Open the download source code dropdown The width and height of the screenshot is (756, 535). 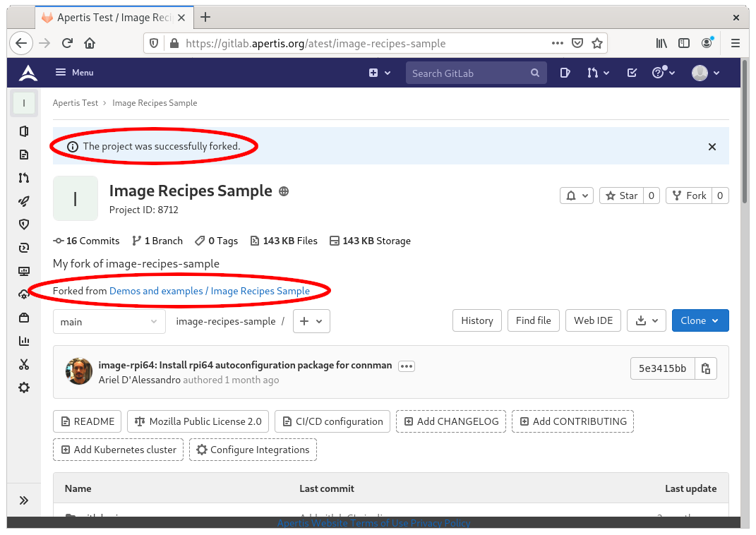coord(647,320)
